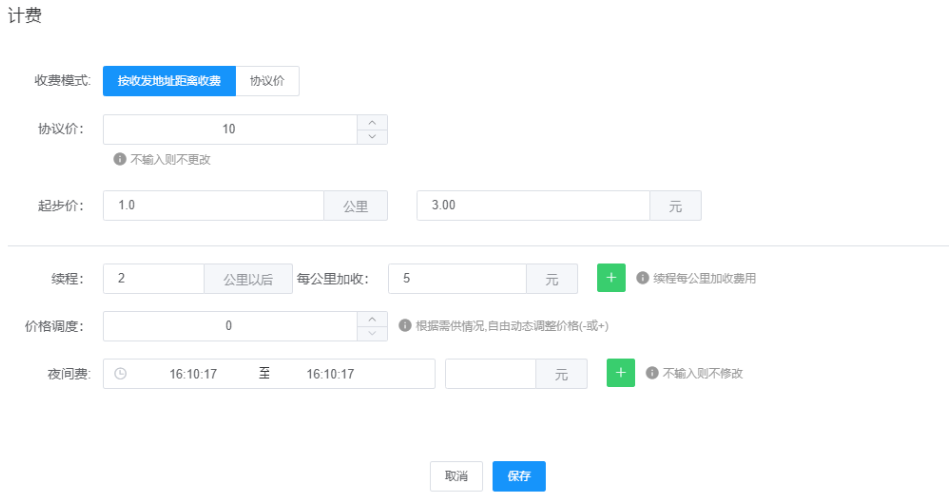The image size is (949, 496).
Task: Click the 续程 kilometers field showing 2
Action: pyautogui.click(x=154, y=279)
